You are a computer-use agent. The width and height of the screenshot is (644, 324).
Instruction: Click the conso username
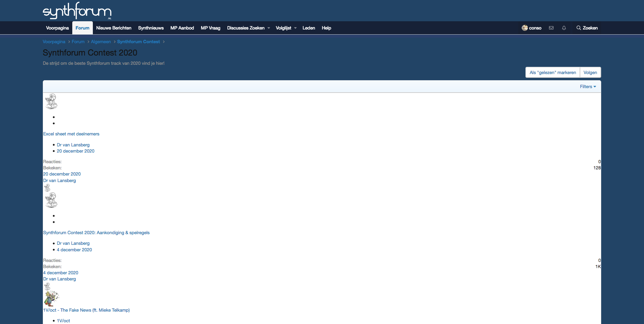click(x=535, y=28)
